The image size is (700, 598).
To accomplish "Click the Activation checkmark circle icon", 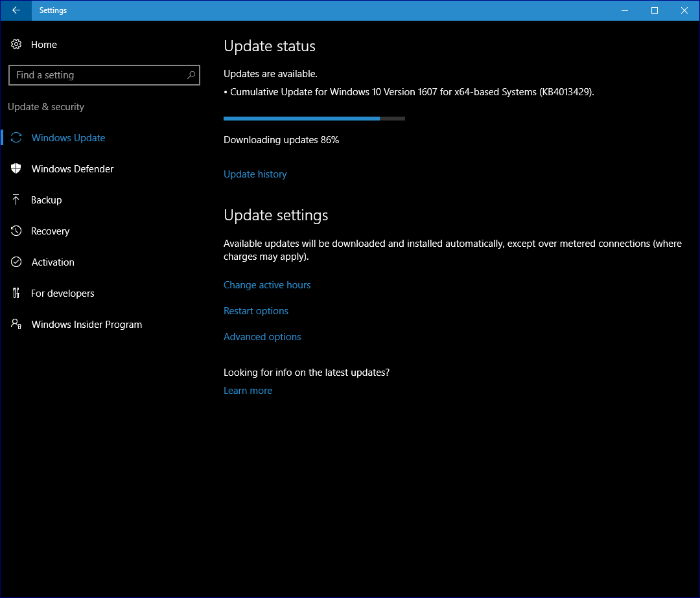I will tap(16, 262).
